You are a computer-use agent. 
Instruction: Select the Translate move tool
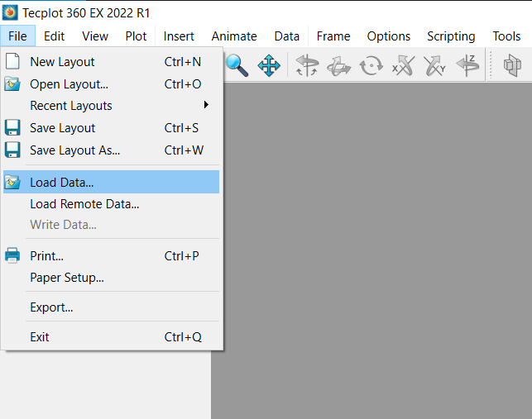[269, 65]
